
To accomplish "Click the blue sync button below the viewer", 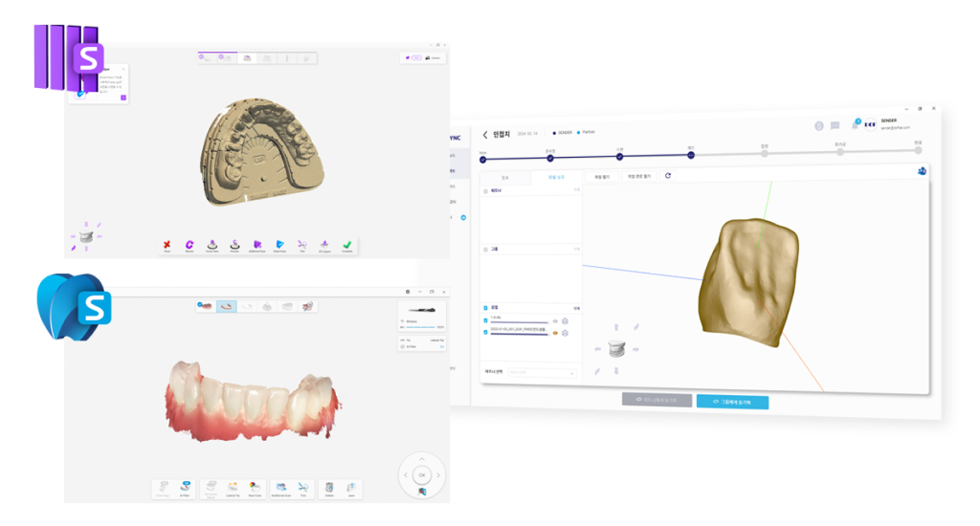I will (732, 402).
